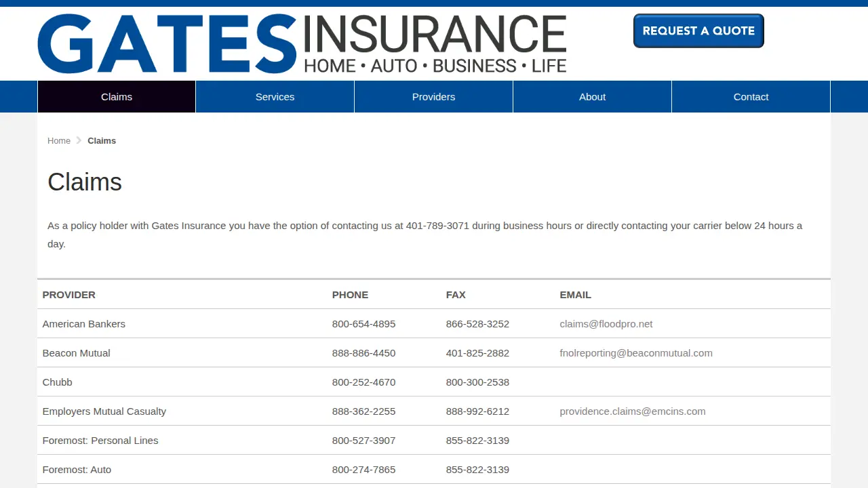Click Beacon Mutual phone 888-886-4450
This screenshot has width=868, height=488.
pyautogui.click(x=363, y=353)
